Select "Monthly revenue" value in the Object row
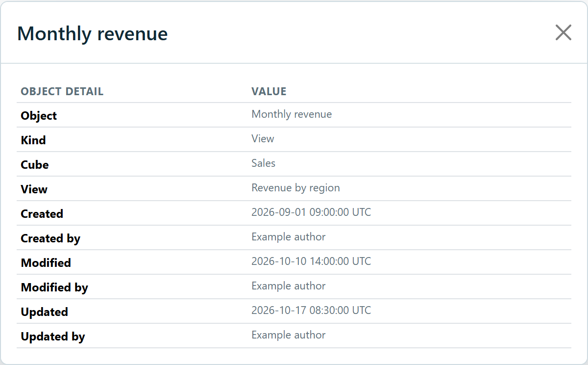Screen dimensions: 588x365 [x=292, y=114]
